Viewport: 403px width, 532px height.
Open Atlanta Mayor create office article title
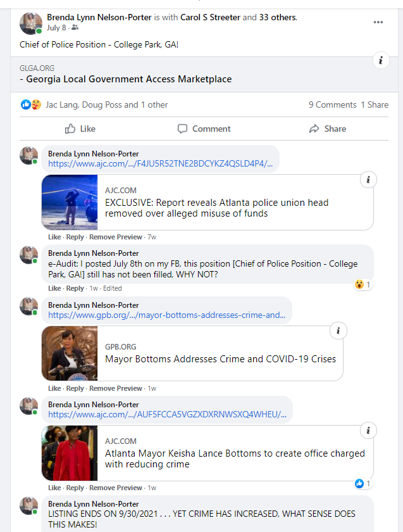coord(235,459)
